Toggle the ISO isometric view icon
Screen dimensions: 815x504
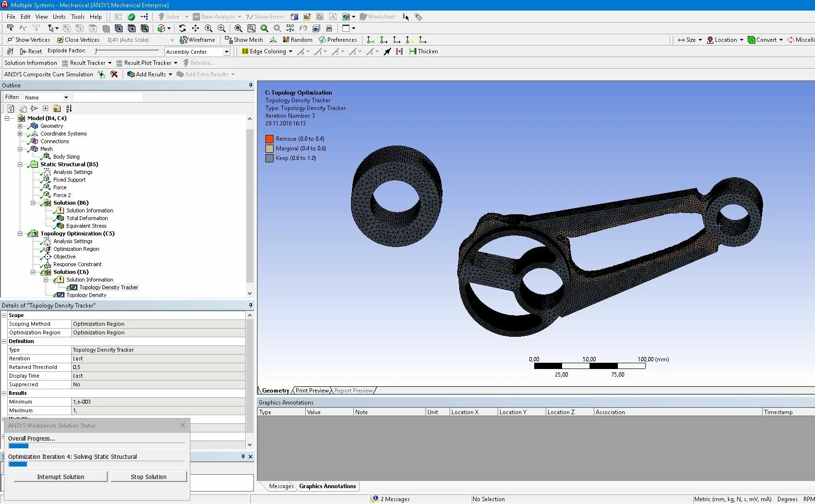290,28
